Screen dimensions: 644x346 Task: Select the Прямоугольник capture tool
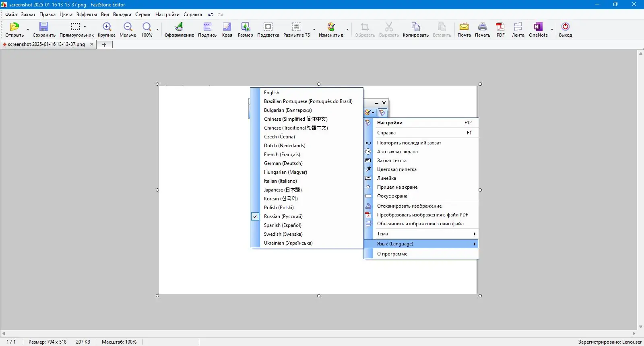point(75,27)
